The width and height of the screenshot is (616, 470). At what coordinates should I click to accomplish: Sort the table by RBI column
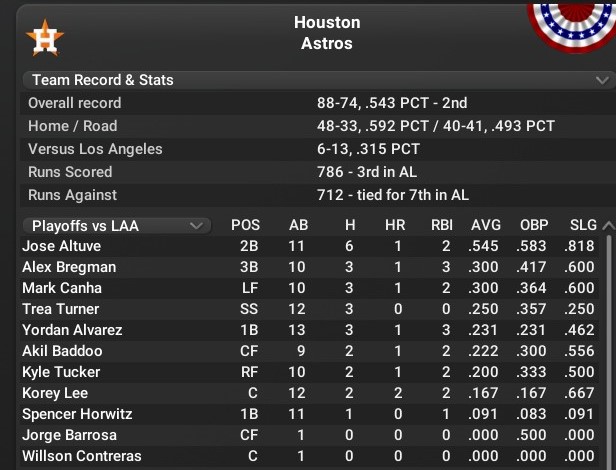click(x=440, y=226)
